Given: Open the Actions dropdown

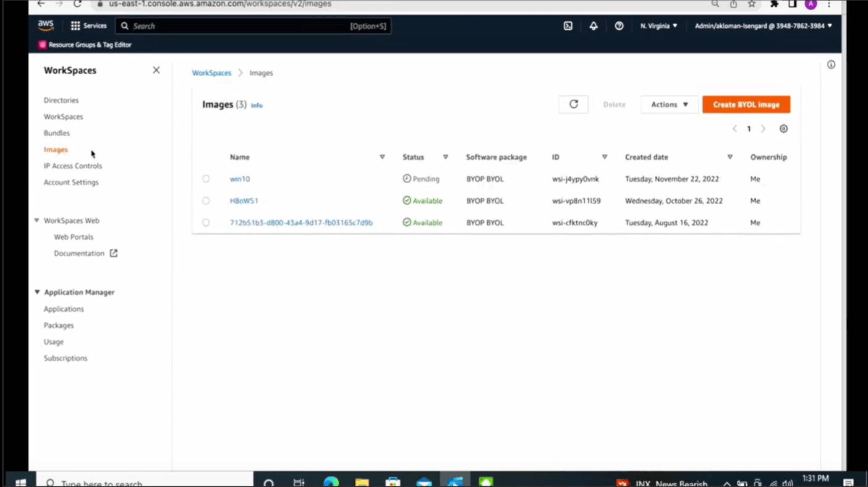Looking at the screenshot, I should point(669,104).
